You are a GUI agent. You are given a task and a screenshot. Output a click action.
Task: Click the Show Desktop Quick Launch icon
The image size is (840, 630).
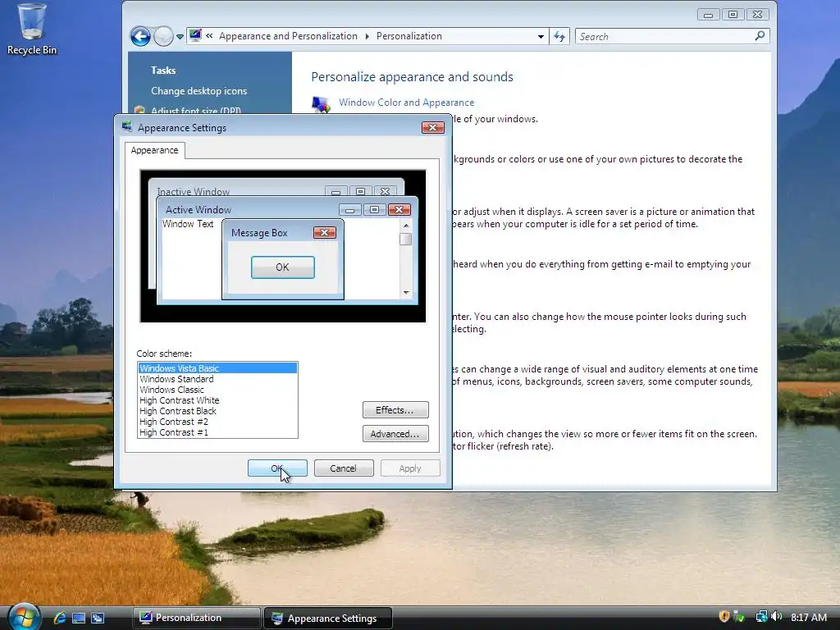pos(79,618)
